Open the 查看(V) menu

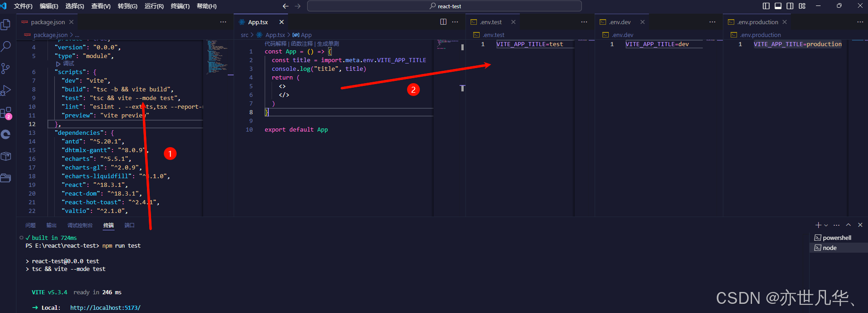101,6
